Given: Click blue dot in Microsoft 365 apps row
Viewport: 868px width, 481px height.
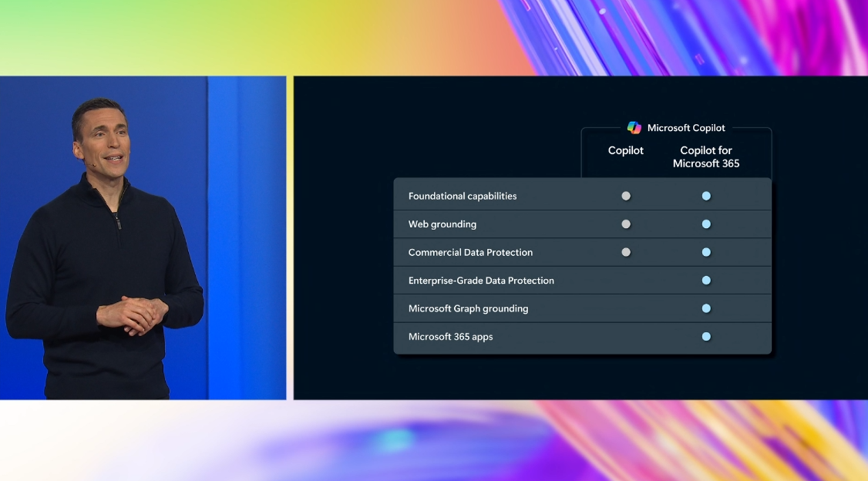Looking at the screenshot, I should tap(706, 337).
